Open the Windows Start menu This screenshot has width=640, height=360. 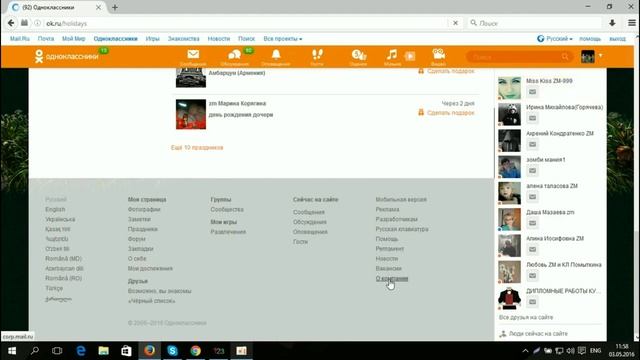click(x=11, y=351)
